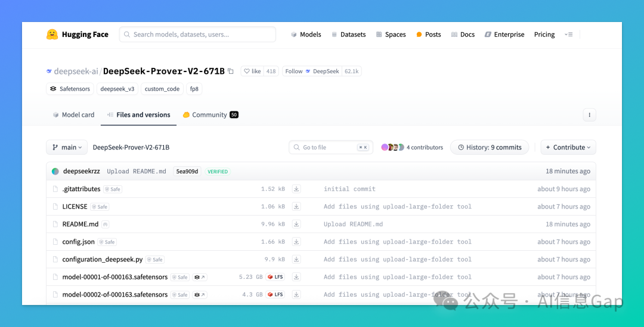
Task: Open the Models navigation item
Action: 306,35
